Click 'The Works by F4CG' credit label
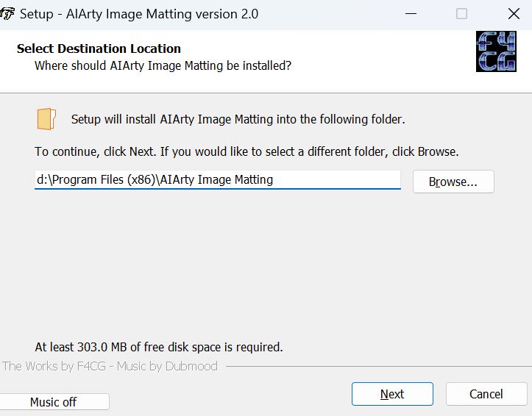This screenshot has height=416, width=532. 54,366
